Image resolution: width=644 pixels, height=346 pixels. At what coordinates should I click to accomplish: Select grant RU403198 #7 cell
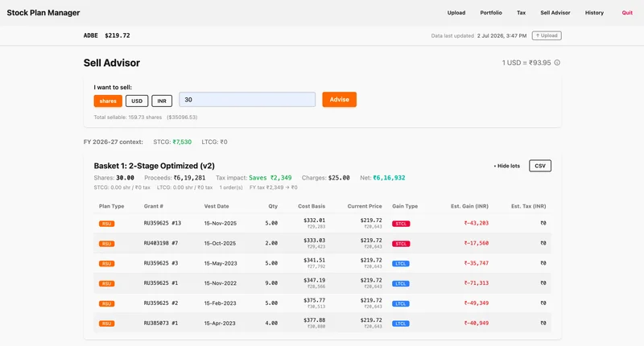tap(160, 243)
